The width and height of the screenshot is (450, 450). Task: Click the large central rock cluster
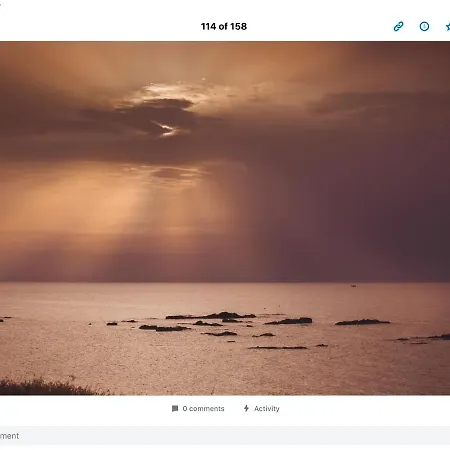point(211,316)
